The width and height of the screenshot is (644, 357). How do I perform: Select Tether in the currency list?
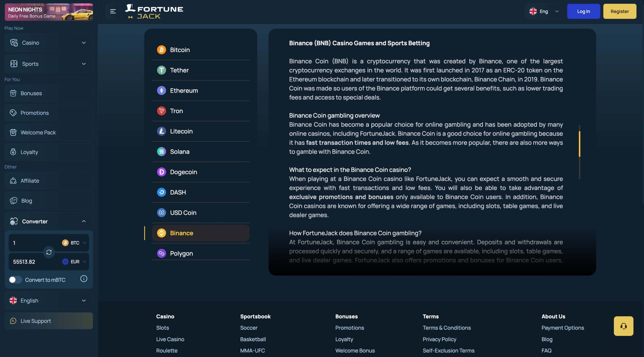[x=201, y=70]
